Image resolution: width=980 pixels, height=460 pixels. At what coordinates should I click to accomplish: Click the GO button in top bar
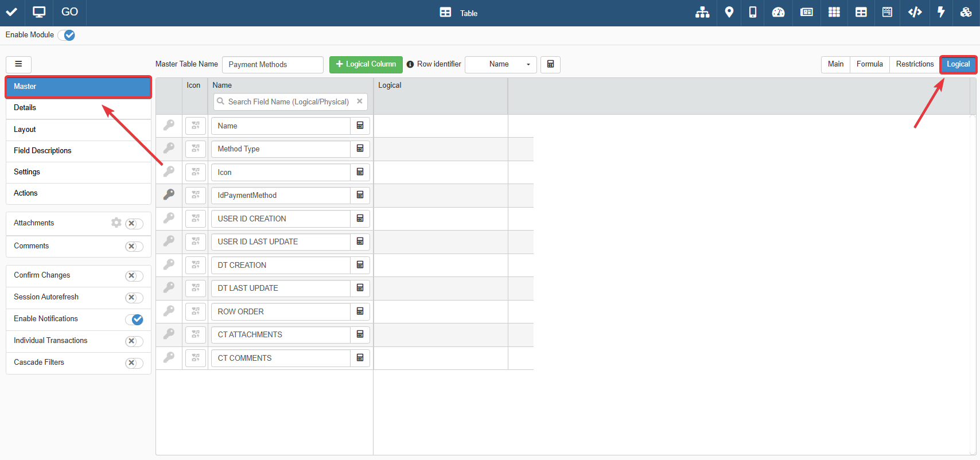(x=69, y=12)
